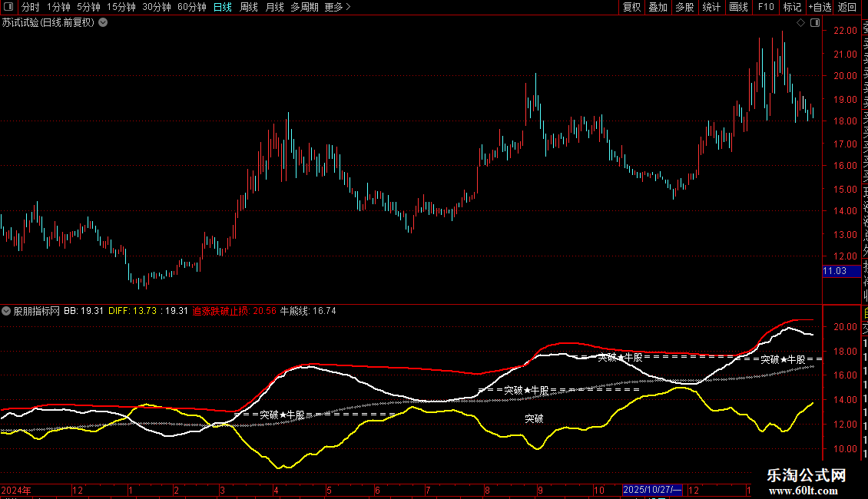868x499 pixels.
Task: Expand the 更多 periods menu
Action: pos(338,7)
